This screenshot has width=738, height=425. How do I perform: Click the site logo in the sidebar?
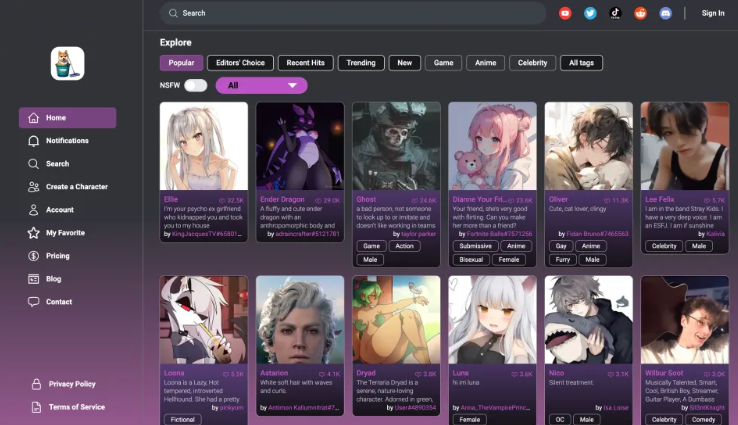pyautogui.click(x=68, y=64)
